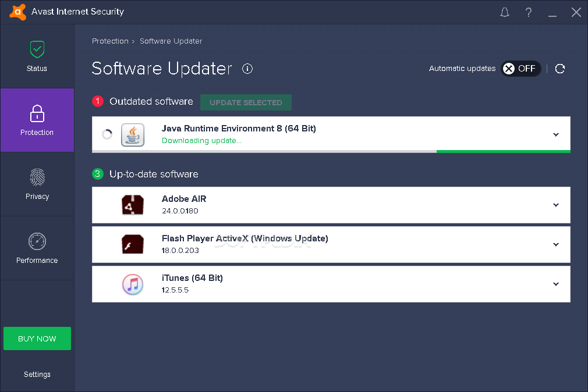The image size is (588, 392).
Task: Click the Status shield icon
Action: click(37, 49)
